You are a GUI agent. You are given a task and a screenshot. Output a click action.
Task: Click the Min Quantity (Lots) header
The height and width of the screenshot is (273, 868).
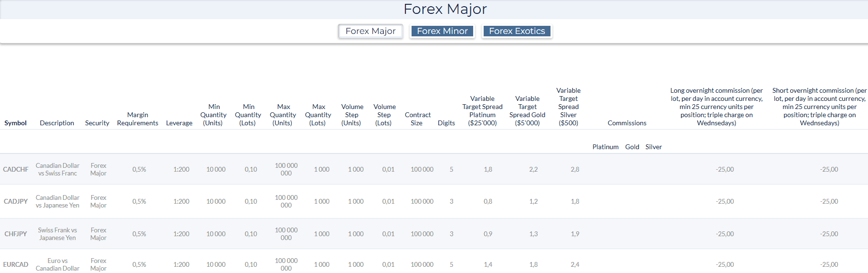coord(248,115)
